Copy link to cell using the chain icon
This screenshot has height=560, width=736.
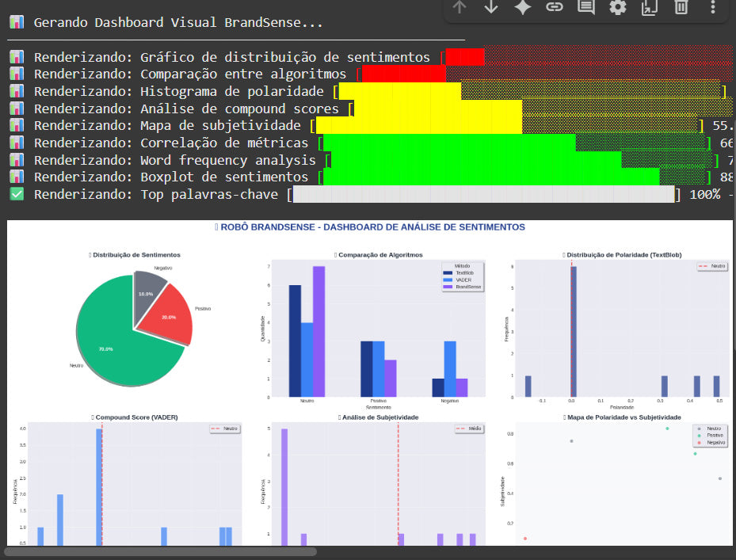(x=555, y=7)
